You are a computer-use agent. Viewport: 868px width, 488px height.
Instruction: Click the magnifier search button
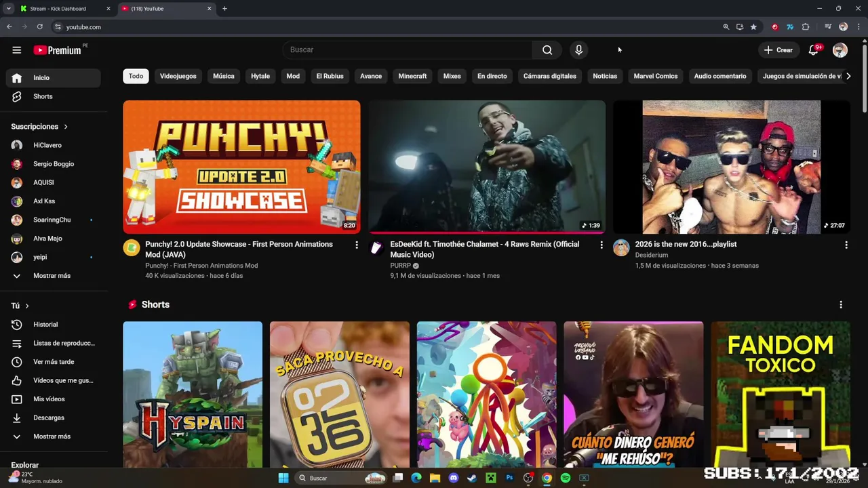(x=547, y=49)
